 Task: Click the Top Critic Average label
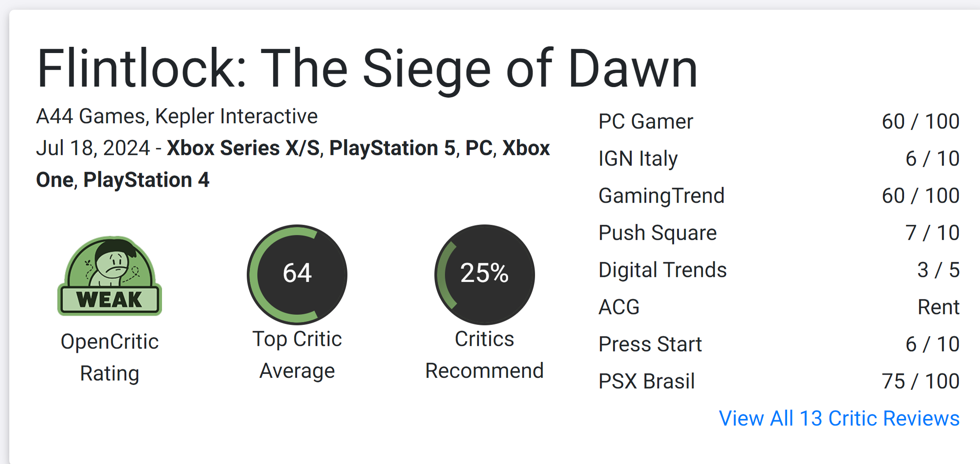297,355
